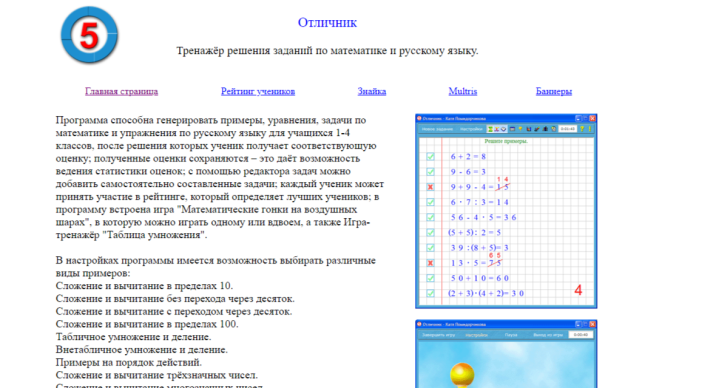Screen dimensions: 713x388
Task: Click yellow question mark help icon in screenshot toolbar
Action: (x=582, y=129)
